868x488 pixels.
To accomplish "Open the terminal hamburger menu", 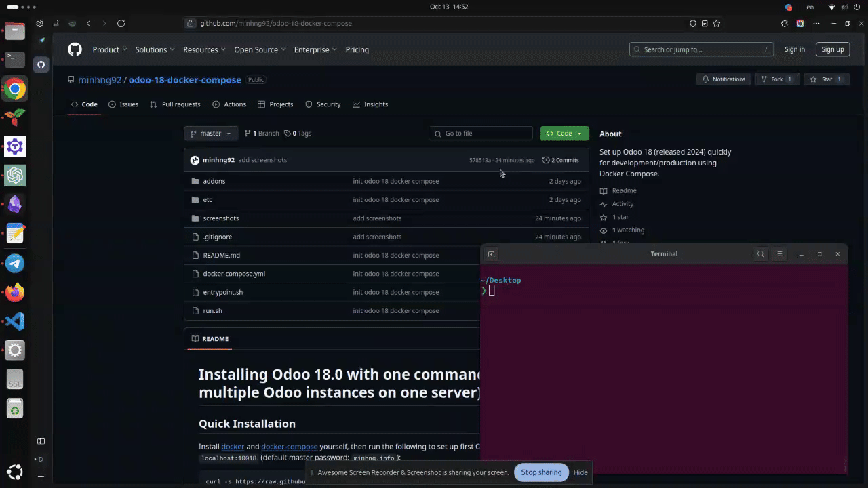I will click(780, 253).
